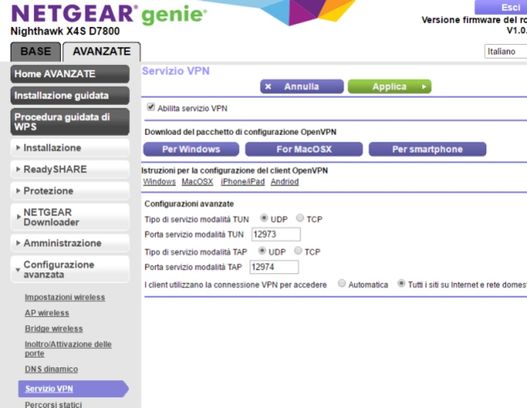527x408 pixels.
Task: Select TCP for TUN mode
Action: click(x=300, y=218)
